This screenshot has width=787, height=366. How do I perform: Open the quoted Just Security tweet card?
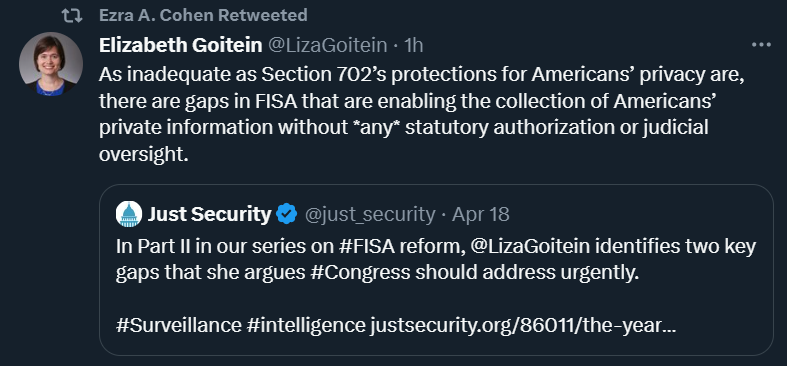[x=436, y=270]
